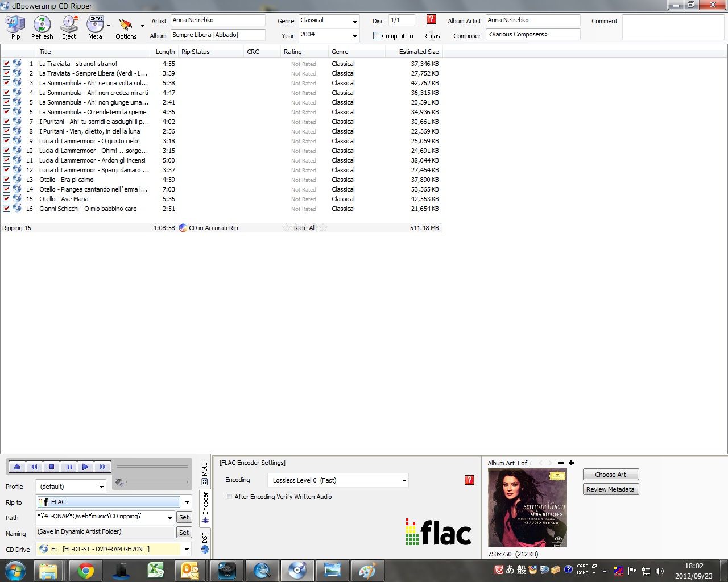The height and width of the screenshot is (582, 728).
Task: Uncheck track 8 I Puritani - Vien, diletto
Action: pyautogui.click(x=6, y=131)
